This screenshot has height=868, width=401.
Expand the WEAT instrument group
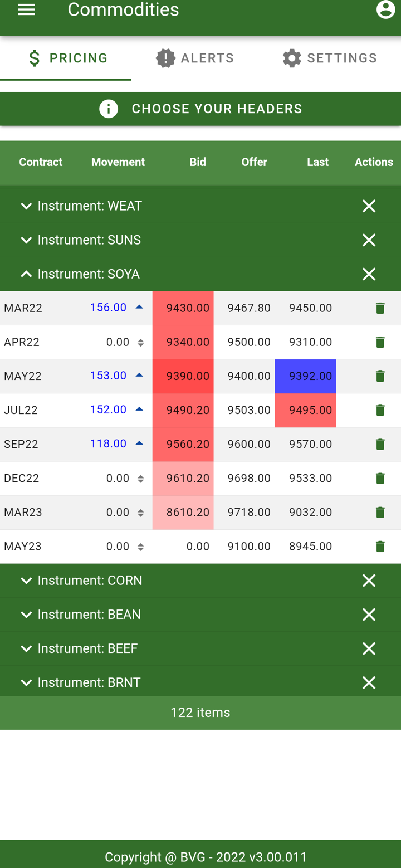pos(26,206)
